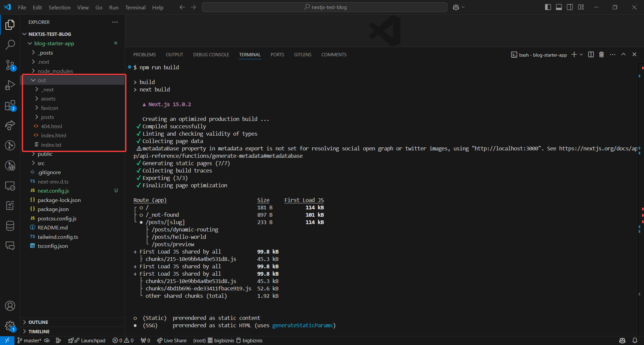
Task: Open terminal panel more actions ellipsis
Action: [x=612, y=54]
